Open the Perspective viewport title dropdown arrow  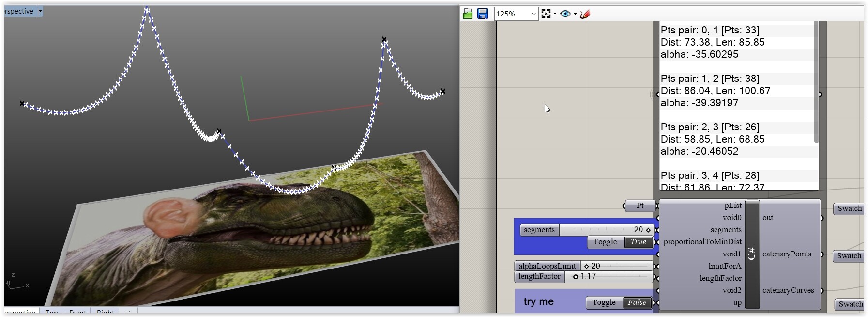[x=40, y=11]
